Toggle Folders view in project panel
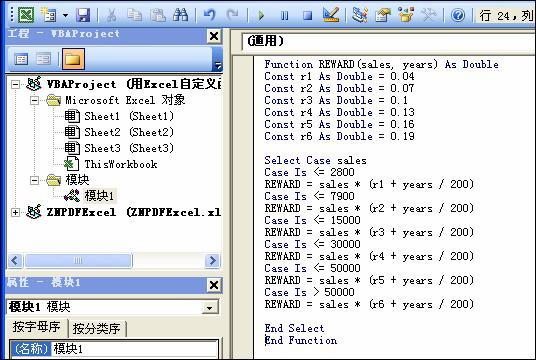This screenshot has height=360, width=536. 73,59
